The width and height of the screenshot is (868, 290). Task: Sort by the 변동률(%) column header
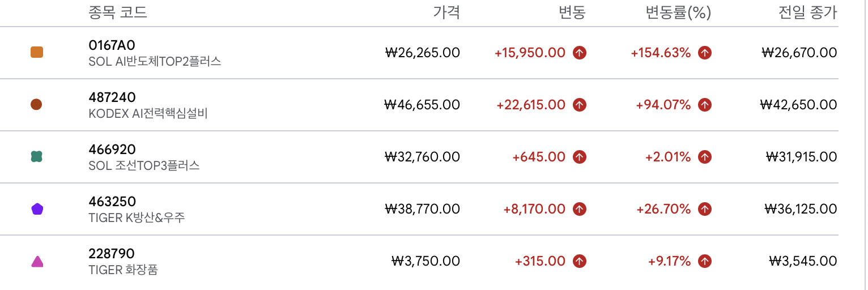click(679, 12)
